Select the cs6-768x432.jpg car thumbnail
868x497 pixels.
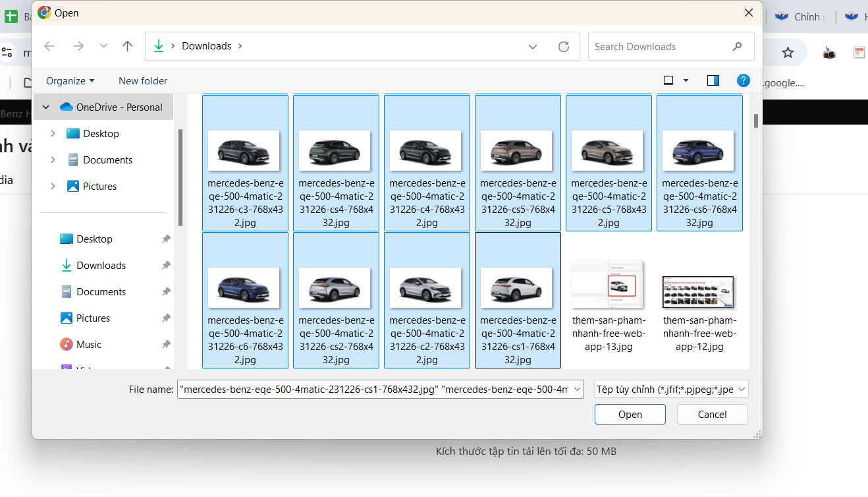[x=699, y=163]
